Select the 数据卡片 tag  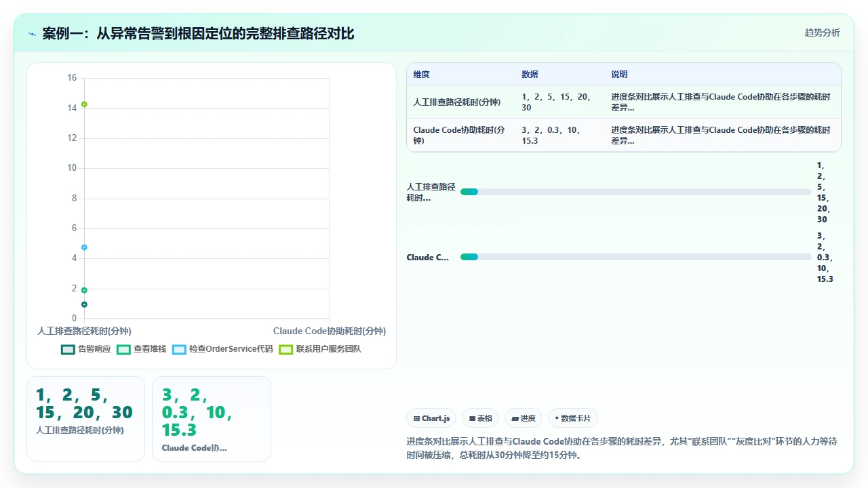pyautogui.click(x=573, y=418)
